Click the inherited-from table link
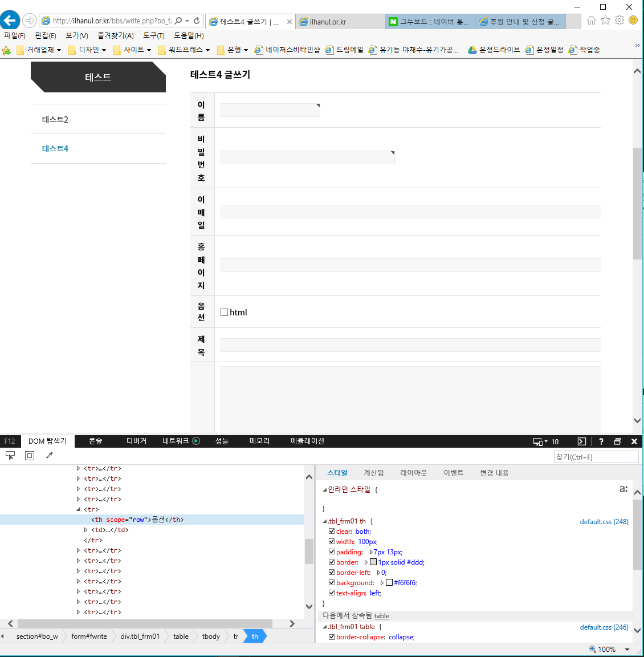644x657 pixels. 381,616
